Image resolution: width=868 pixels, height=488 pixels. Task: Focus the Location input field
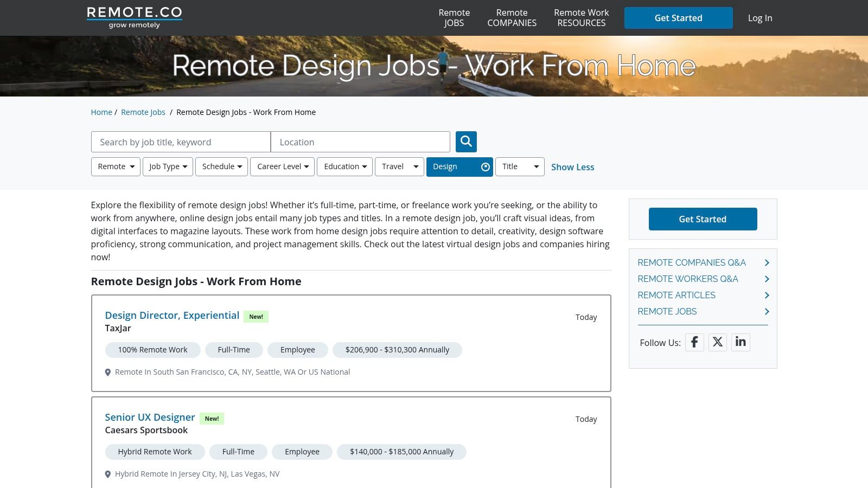pyautogui.click(x=360, y=142)
